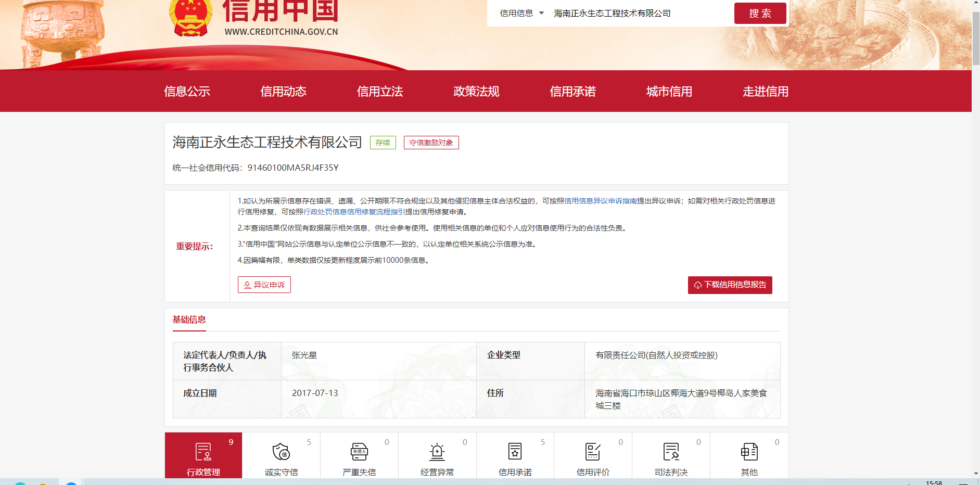Select the 诚实守信 shield icon
This screenshot has width=980, height=485.
(x=281, y=452)
